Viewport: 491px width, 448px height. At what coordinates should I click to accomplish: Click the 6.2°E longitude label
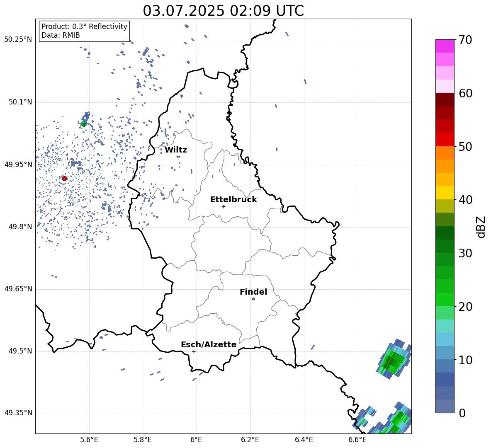(x=250, y=440)
